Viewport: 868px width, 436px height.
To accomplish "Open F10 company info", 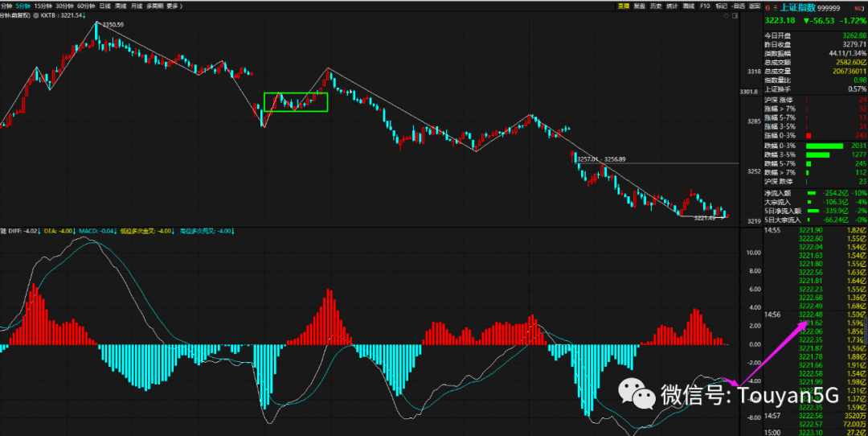I will 705,6.
